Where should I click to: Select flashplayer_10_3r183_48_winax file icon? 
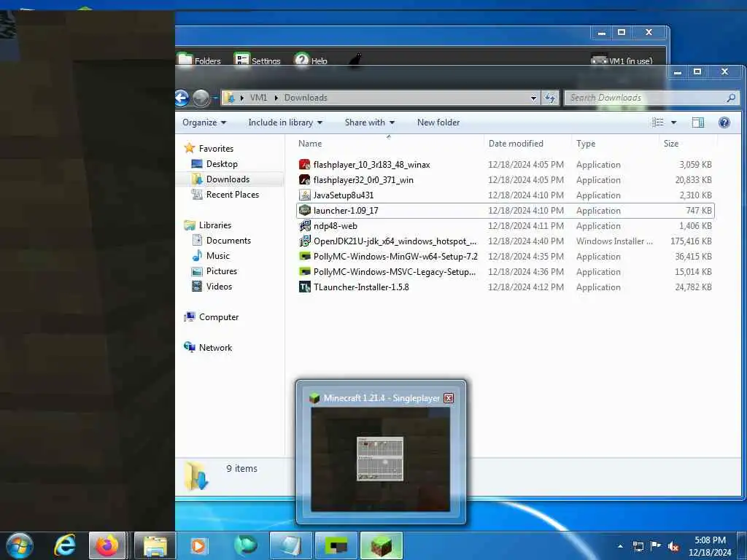point(304,165)
